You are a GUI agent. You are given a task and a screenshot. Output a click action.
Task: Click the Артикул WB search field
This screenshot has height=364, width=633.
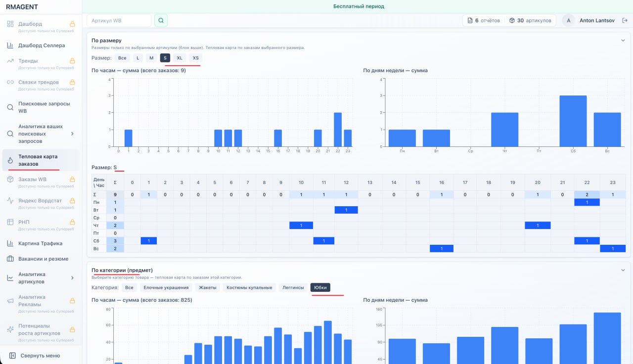(x=119, y=20)
